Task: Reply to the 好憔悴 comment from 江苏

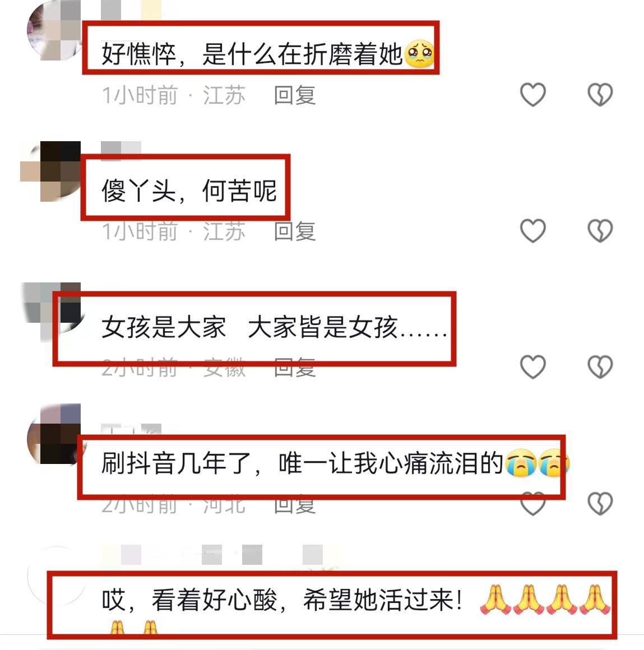Action: [x=295, y=95]
